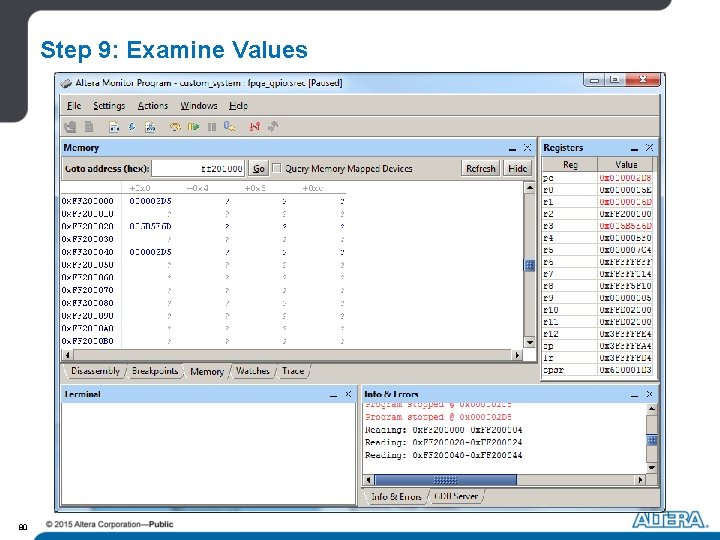This screenshot has width=720, height=540.
Task: Click Info & Errors scroll right arrow
Action: click(x=641, y=480)
